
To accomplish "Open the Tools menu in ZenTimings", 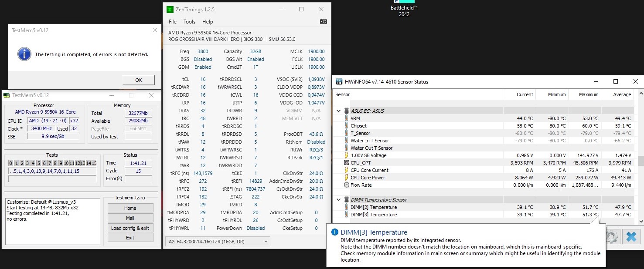I will click(x=189, y=22).
